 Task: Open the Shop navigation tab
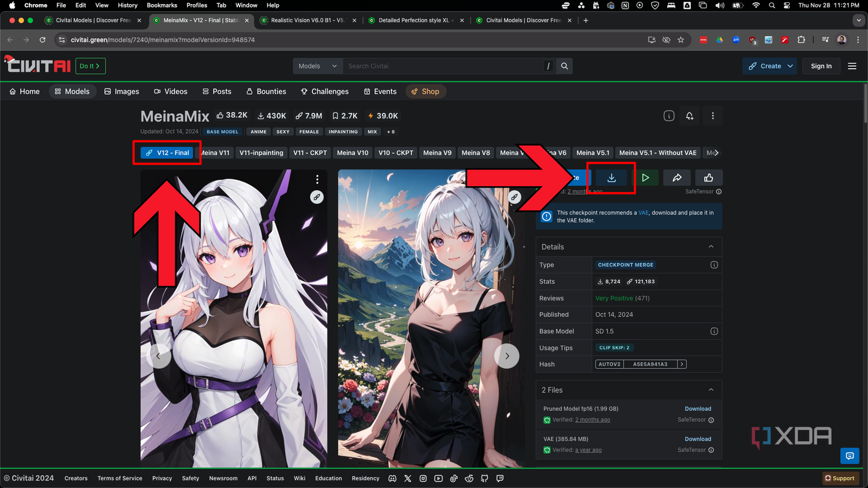point(425,91)
